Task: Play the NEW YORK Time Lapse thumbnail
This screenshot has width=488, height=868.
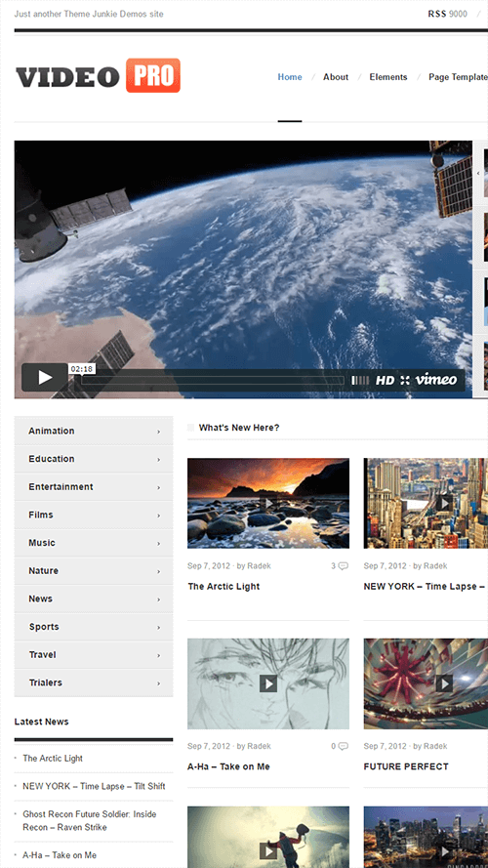Action: [444, 503]
